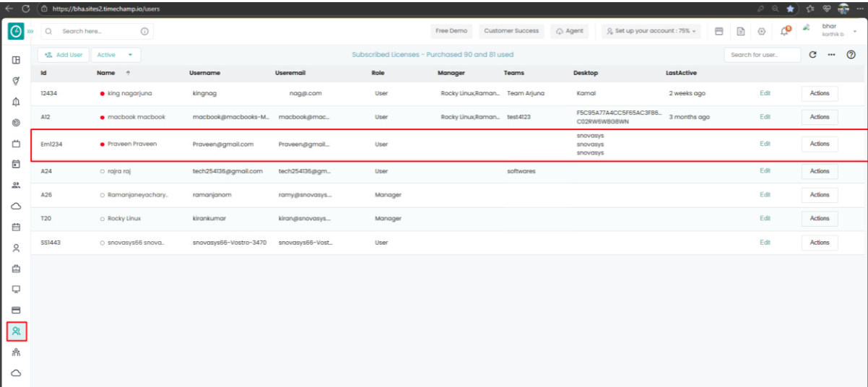Open the dashboard icon in the left sidebar
The width and height of the screenshot is (868, 387).
[x=16, y=60]
